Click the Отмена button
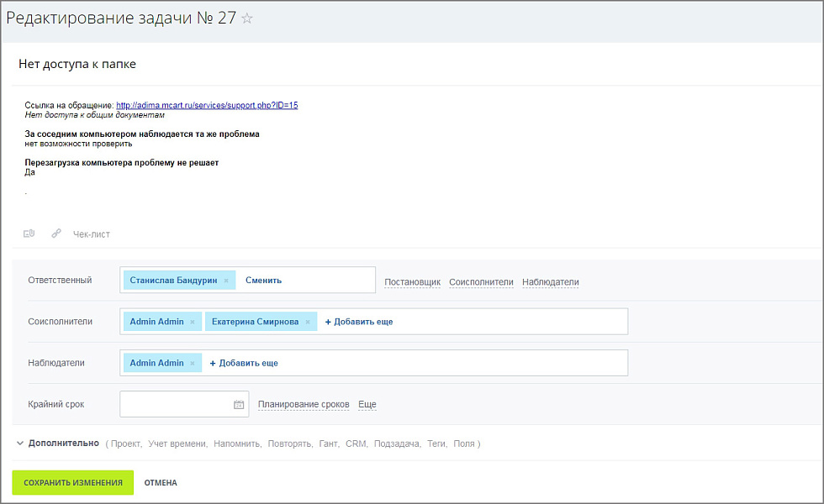 (x=161, y=483)
